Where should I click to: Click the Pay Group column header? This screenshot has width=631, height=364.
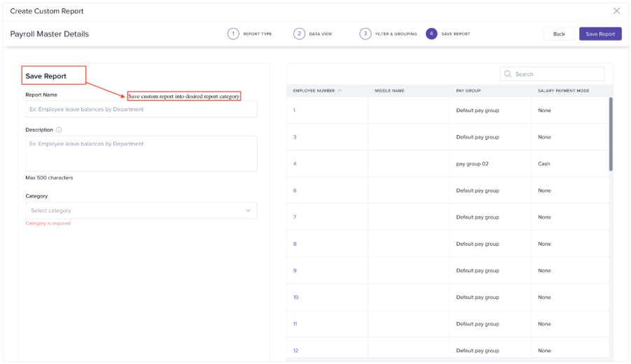[469, 91]
